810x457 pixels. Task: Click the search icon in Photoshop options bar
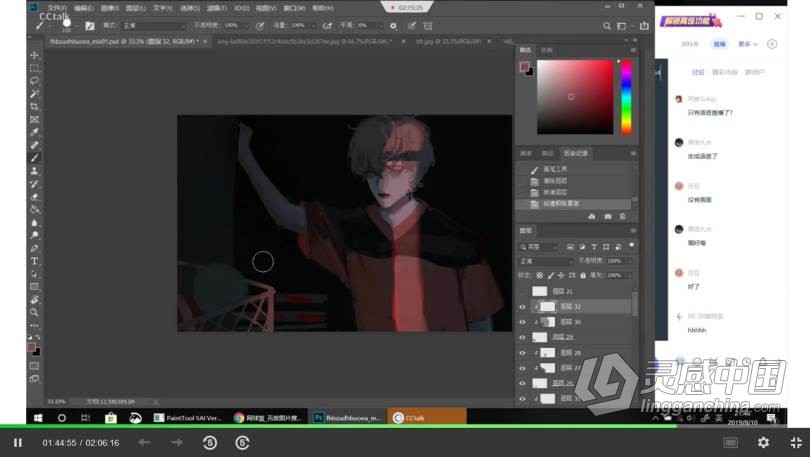(607, 26)
